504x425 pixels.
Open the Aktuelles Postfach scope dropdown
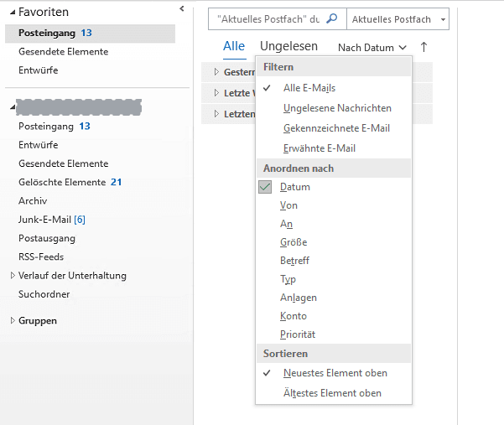(397, 19)
